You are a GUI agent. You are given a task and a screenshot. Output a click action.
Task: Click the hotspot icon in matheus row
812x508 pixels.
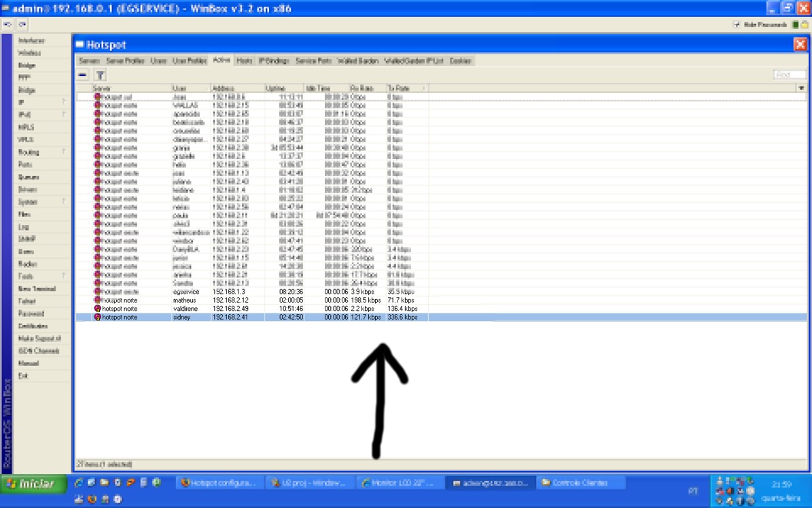click(x=97, y=300)
